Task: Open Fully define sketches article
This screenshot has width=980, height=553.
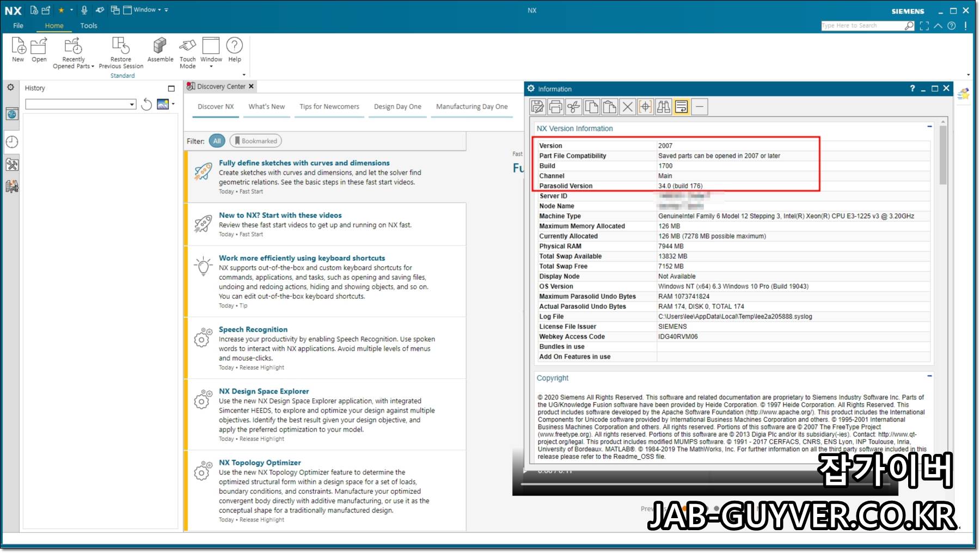Action: [x=304, y=163]
